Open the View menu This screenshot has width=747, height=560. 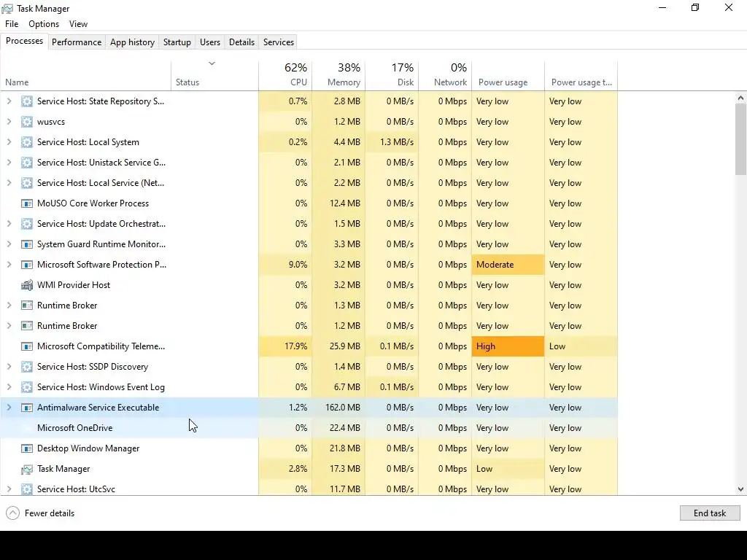pyautogui.click(x=78, y=24)
